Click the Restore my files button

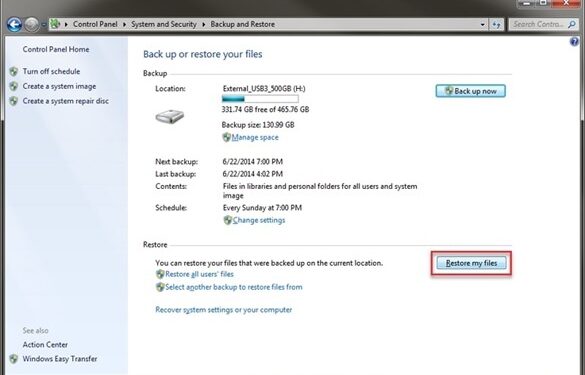click(x=471, y=263)
